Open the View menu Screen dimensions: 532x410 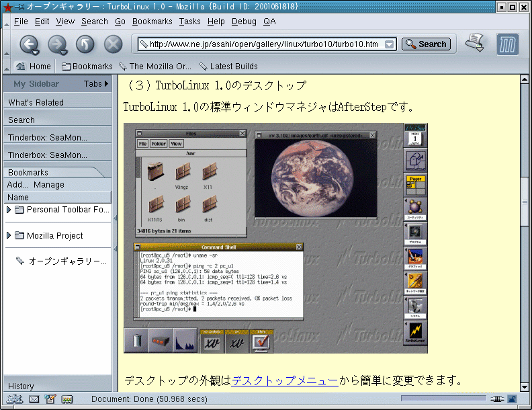(65, 22)
